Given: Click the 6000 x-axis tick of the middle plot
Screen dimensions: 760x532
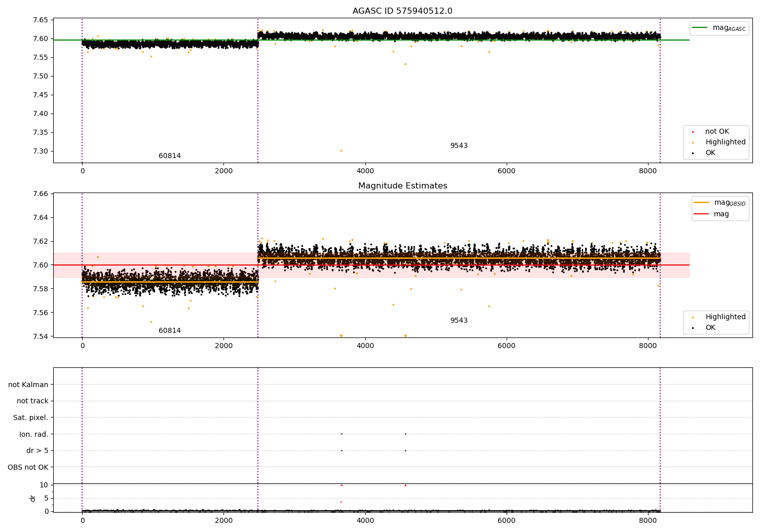Looking at the screenshot, I should pyautogui.click(x=507, y=346).
